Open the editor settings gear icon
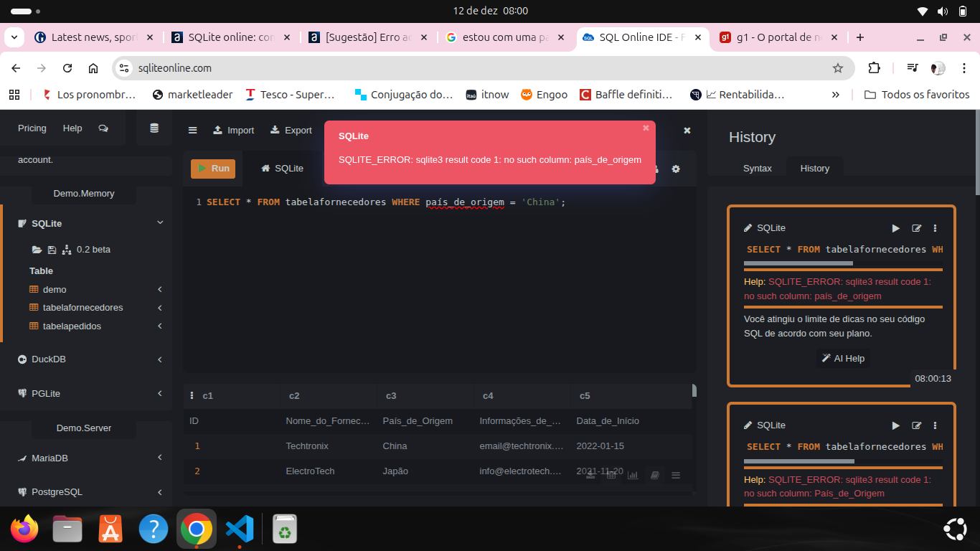 [675, 169]
